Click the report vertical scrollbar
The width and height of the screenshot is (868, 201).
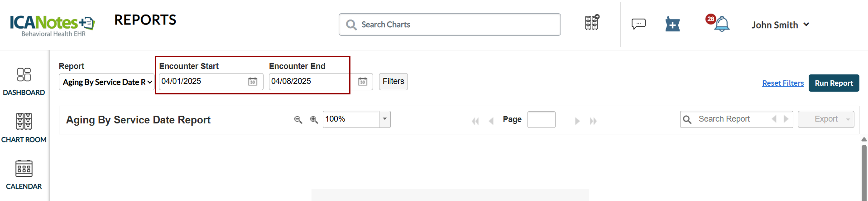point(864,172)
